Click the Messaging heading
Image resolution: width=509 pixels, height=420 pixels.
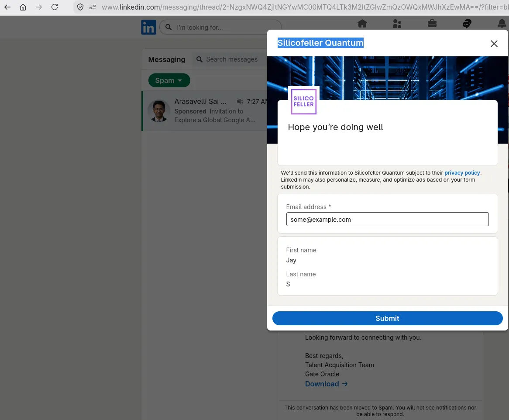(x=166, y=59)
